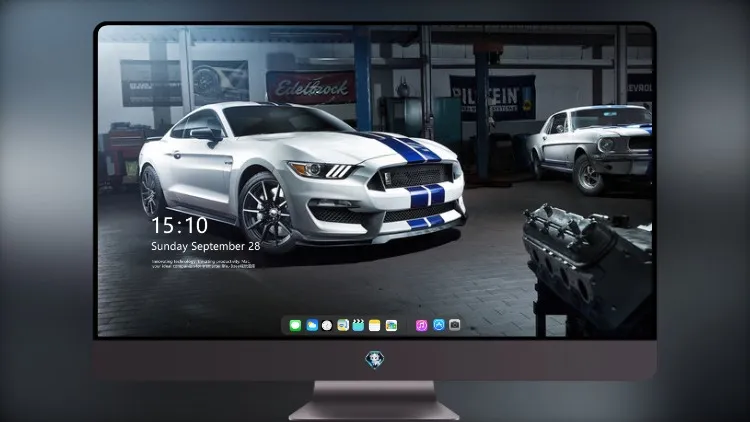750x422 pixels.
Task: Open the blue App Store icon
Action: pyautogui.click(x=439, y=325)
